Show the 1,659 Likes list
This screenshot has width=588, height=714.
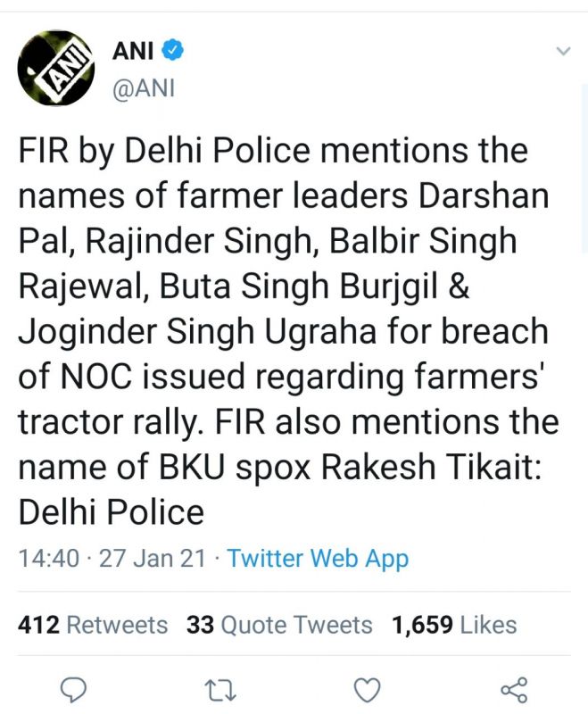pos(454,625)
